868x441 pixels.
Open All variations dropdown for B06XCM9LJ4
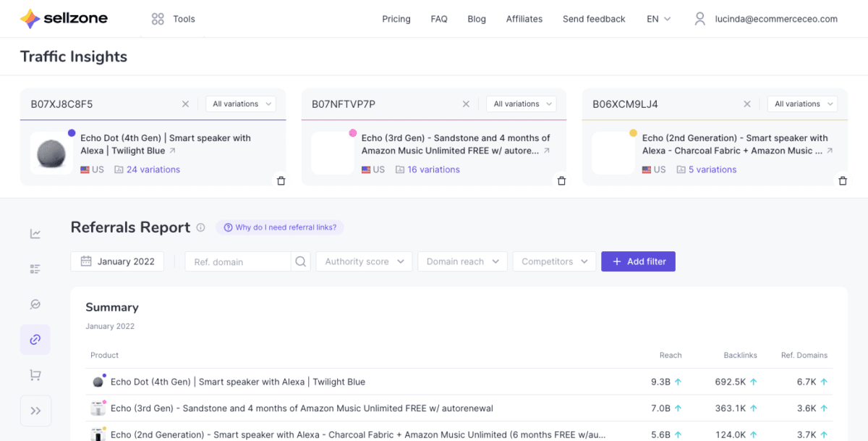pos(802,104)
